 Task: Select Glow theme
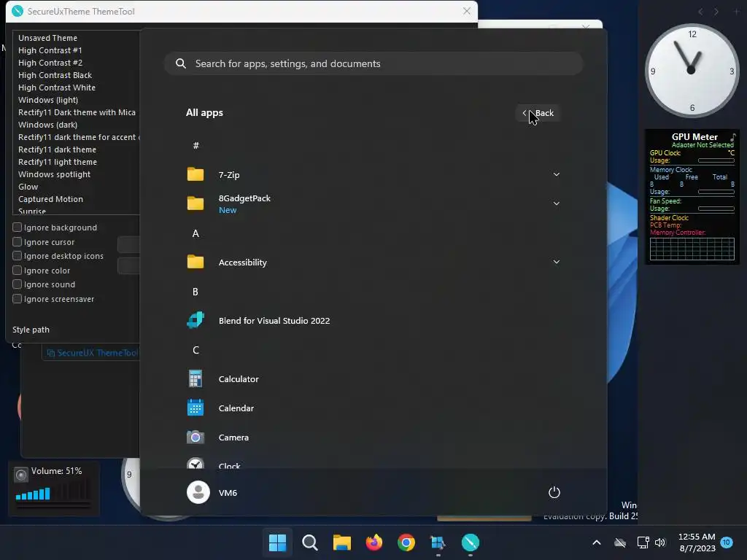[28, 186]
